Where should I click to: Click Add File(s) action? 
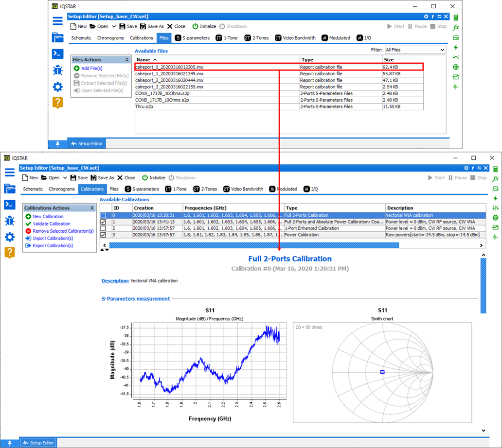pyautogui.click(x=88, y=69)
